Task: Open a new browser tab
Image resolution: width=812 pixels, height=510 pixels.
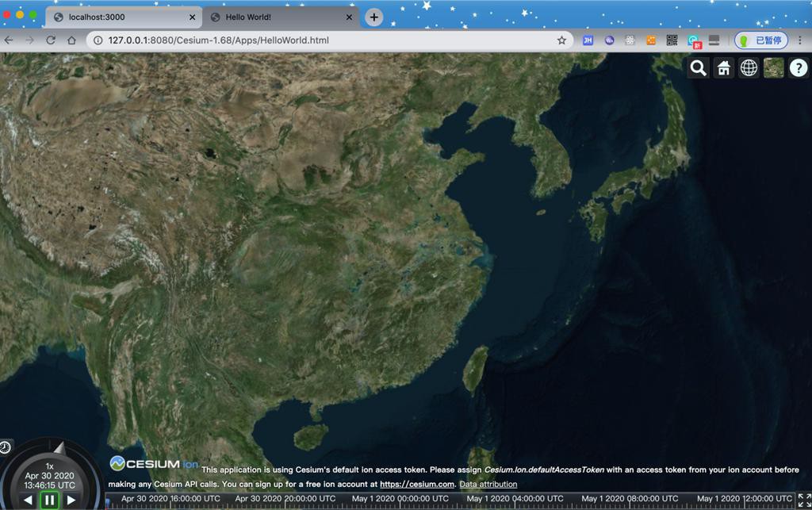Action: (374, 17)
